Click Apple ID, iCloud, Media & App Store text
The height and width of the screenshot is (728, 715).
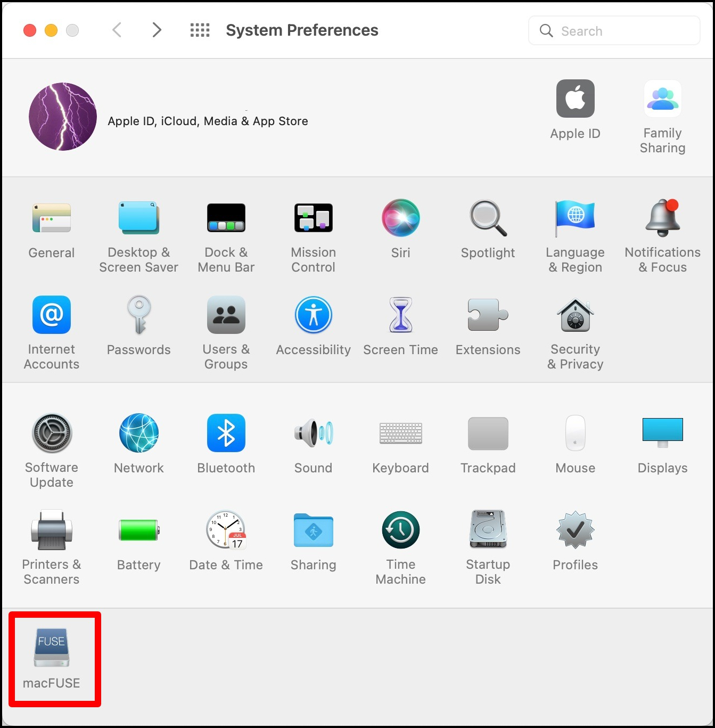(x=208, y=121)
